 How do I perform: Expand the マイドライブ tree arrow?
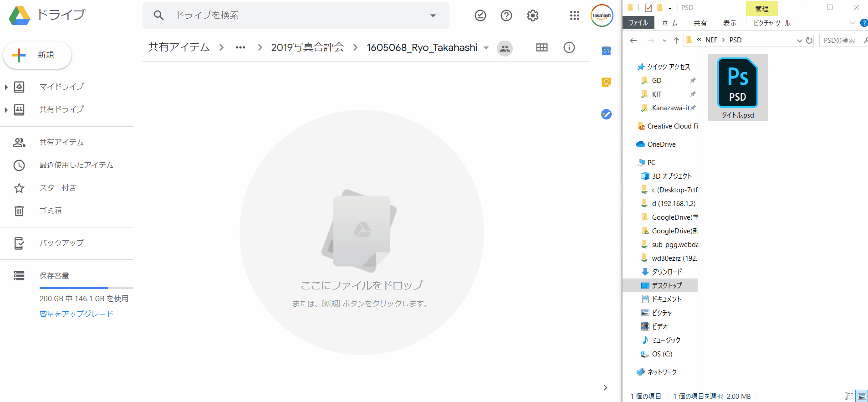tap(6, 87)
